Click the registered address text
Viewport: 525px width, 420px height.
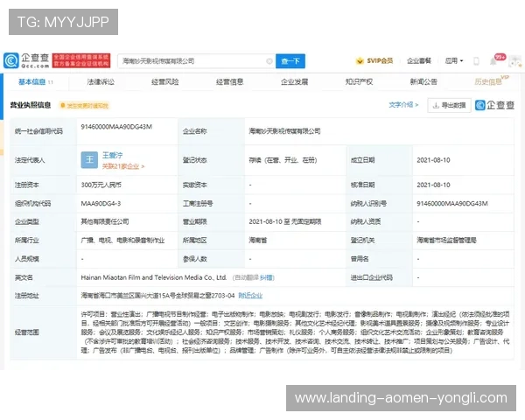157,296
